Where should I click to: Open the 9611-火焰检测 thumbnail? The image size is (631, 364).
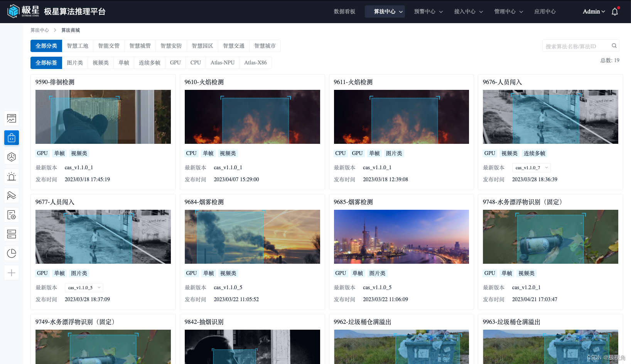(402, 117)
